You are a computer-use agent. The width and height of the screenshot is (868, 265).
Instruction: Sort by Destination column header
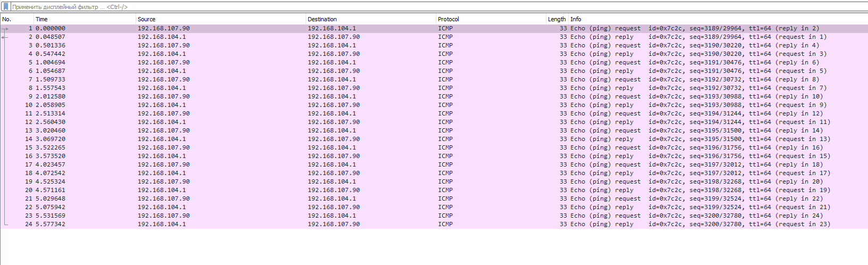371,19
